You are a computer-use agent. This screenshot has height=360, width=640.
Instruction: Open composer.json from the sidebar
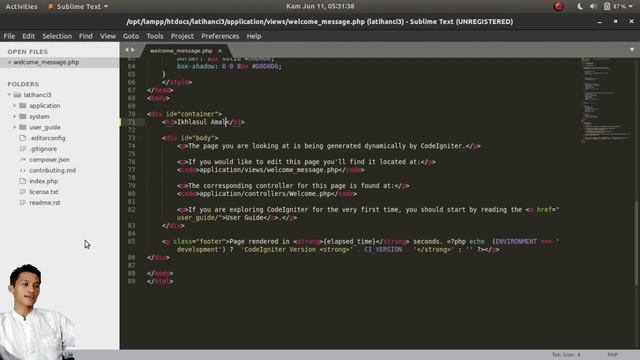tap(49, 160)
